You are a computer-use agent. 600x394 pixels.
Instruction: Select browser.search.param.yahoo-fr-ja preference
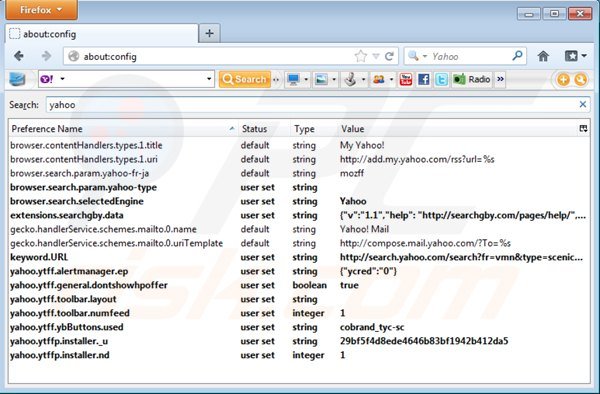pos(299,173)
